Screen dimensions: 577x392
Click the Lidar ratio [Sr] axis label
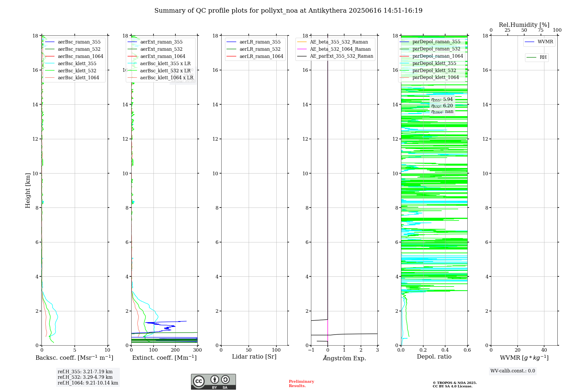tap(254, 357)
